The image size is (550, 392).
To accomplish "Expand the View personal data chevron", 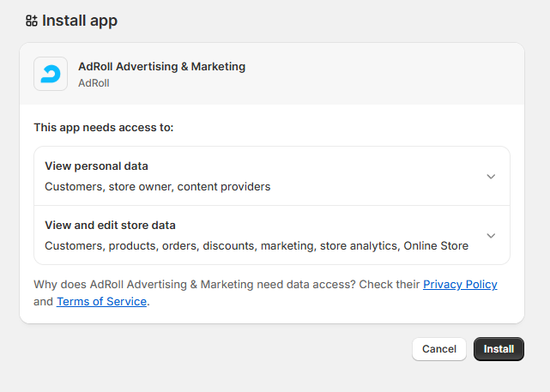I will point(491,177).
